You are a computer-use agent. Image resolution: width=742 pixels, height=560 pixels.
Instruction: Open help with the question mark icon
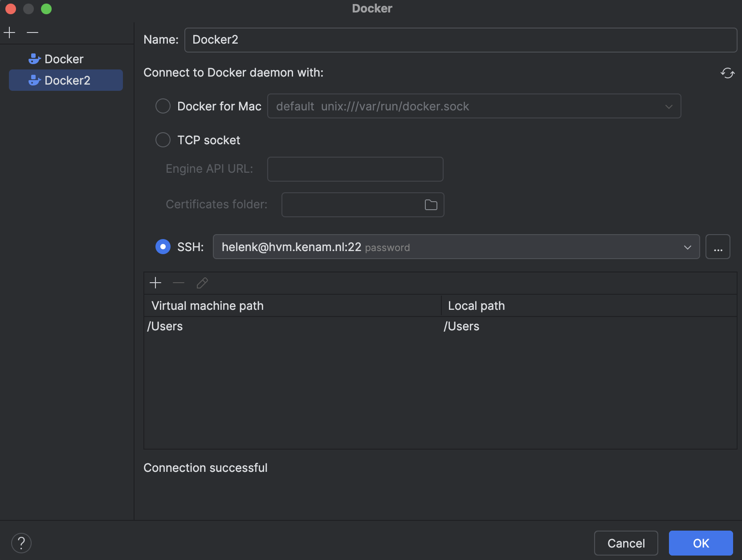pyautogui.click(x=21, y=543)
